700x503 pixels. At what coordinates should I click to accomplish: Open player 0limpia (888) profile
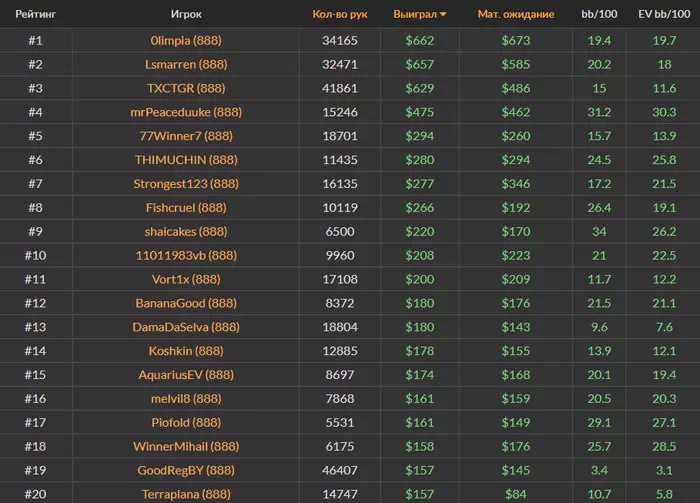point(186,41)
